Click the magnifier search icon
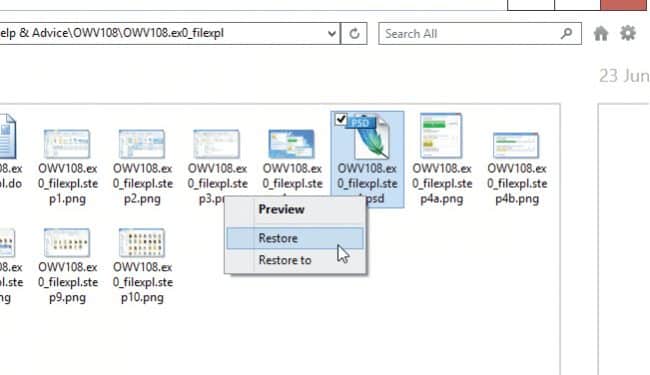Image resolution: width=650 pixels, height=375 pixels. pyautogui.click(x=566, y=33)
